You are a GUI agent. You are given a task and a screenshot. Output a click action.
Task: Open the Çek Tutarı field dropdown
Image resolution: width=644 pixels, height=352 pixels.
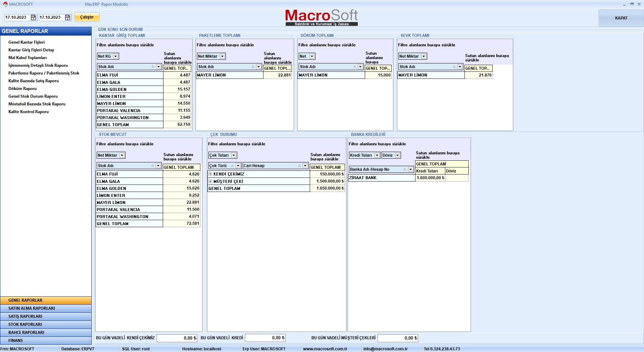click(234, 155)
